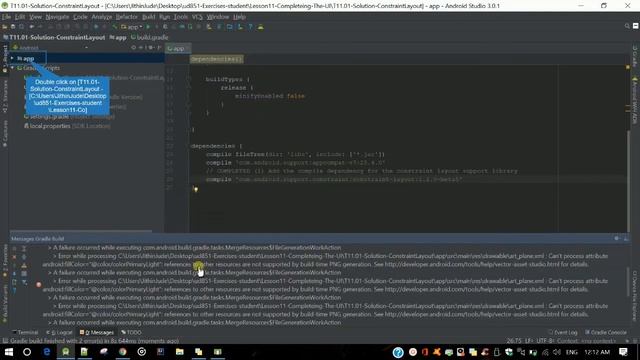The height and width of the screenshot is (360, 640).
Task: Open the Action Center notification icon
Action: pyautogui.click(x=623, y=352)
